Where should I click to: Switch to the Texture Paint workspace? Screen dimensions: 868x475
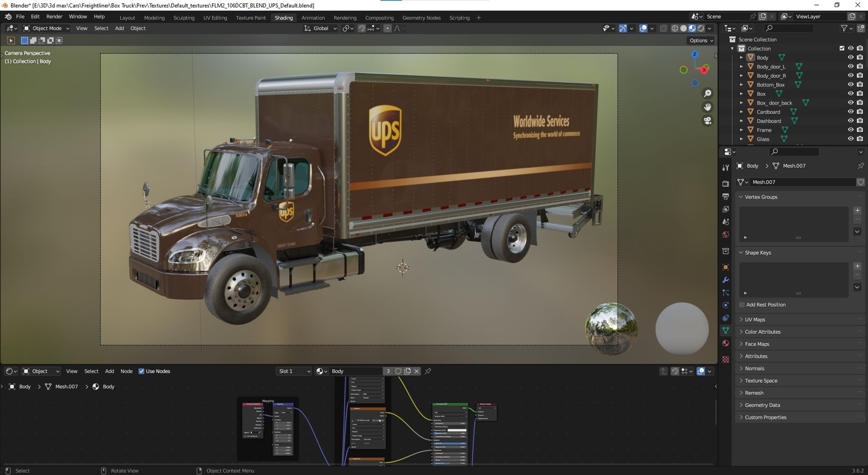click(x=250, y=18)
